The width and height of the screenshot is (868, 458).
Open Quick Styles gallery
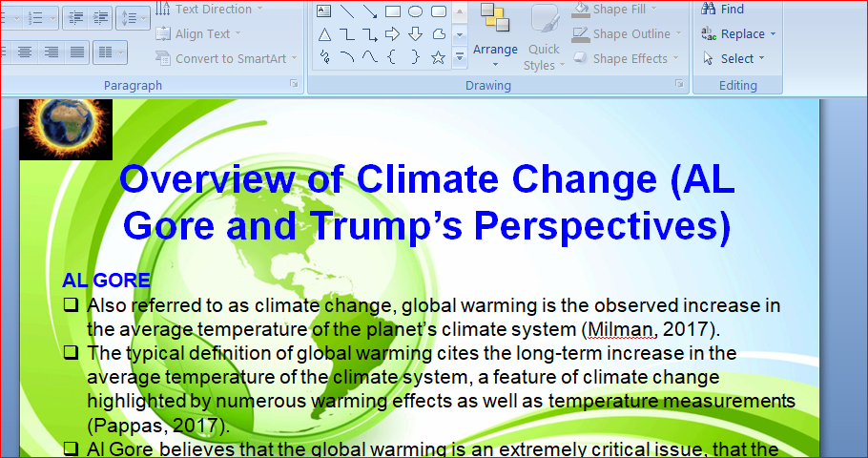(x=544, y=36)
